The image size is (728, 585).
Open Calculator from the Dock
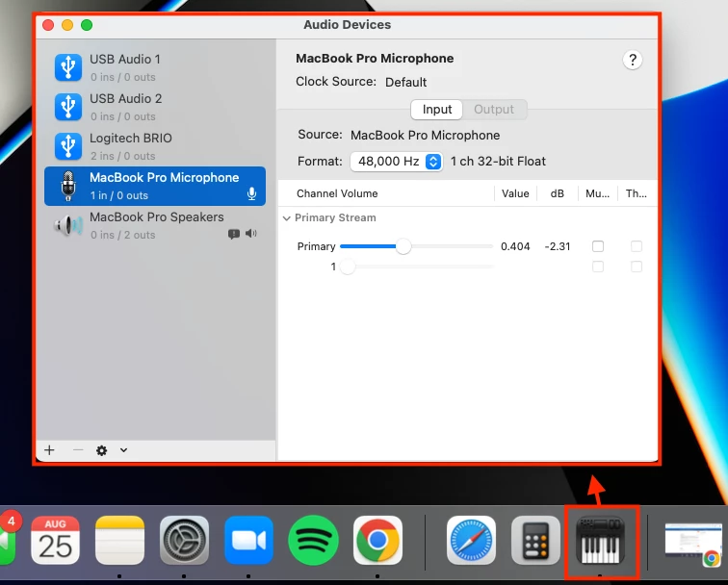pos(535,540)
